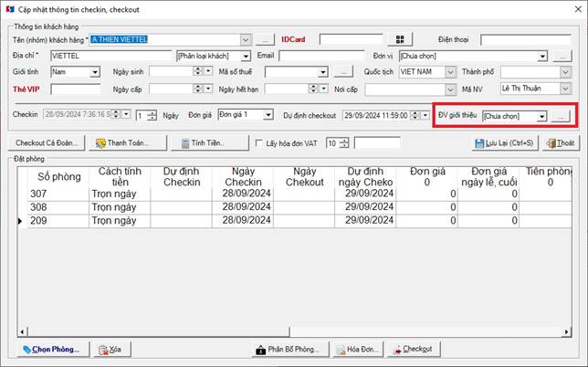Click the Tính Tiền calculator button
This screenshot has height=367, width=588.
coord(210,142)
